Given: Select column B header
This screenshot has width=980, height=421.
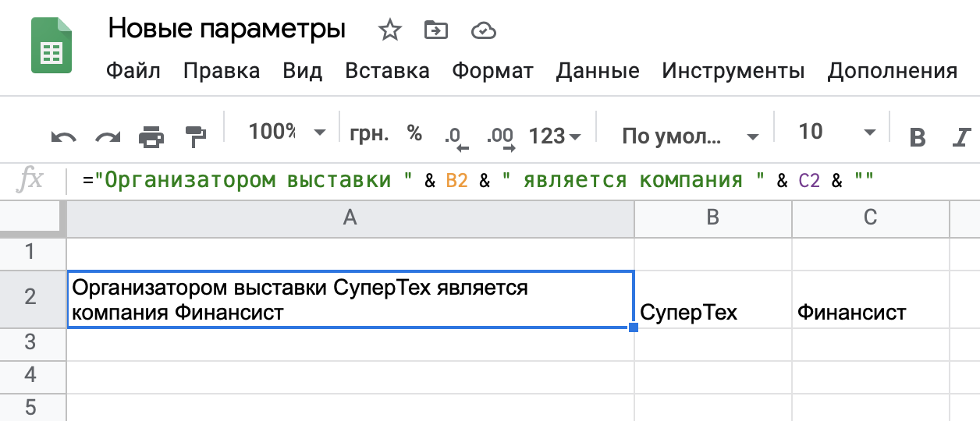Looking at the screenshot, I should (713, 218).
